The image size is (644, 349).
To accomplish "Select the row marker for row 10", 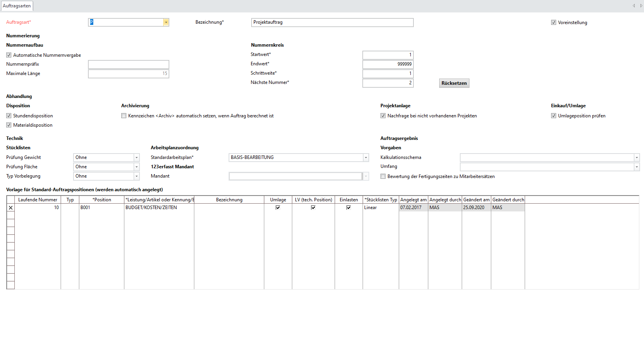I will click(x=10, y=208).
